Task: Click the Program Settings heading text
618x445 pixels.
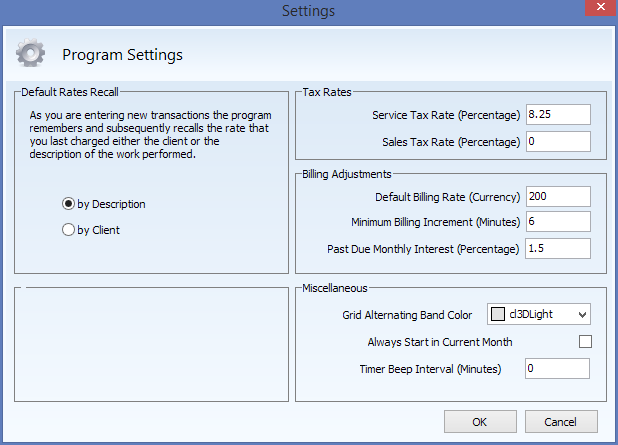Action: point(123,54)
